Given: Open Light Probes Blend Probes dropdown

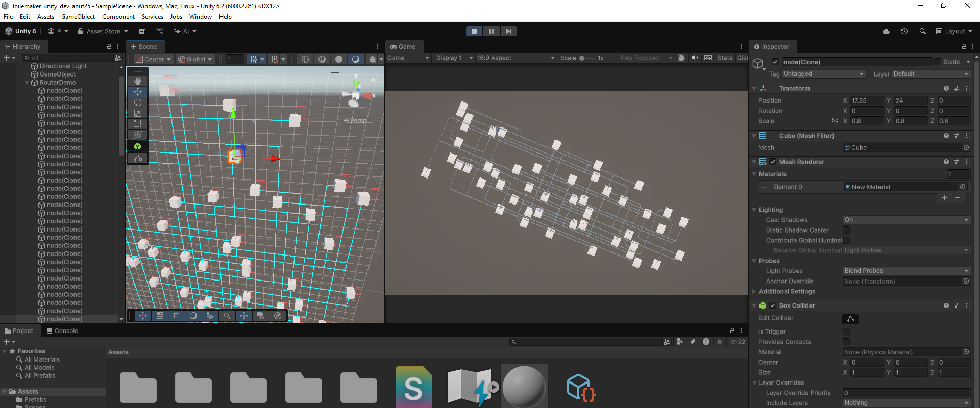Looking at the screenshot, I should (x=906, y=271).
